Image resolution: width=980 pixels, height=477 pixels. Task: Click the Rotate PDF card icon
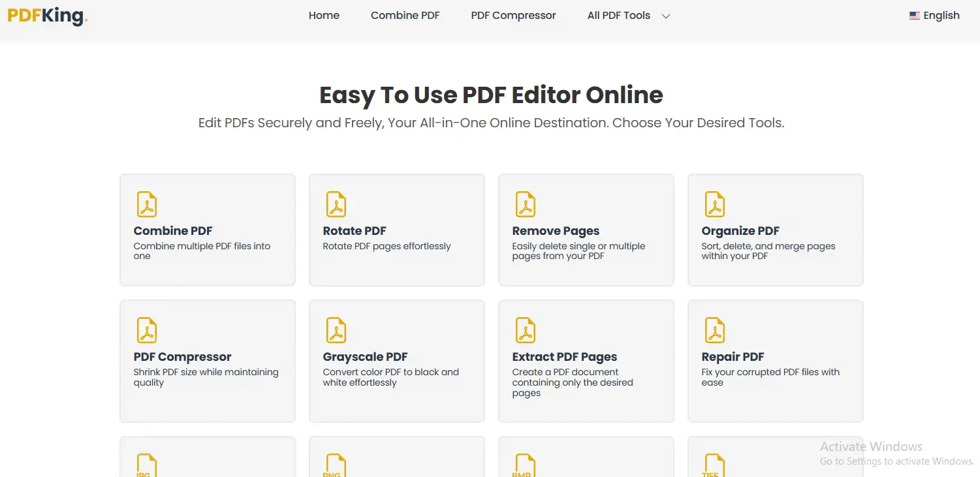(336, 204)
